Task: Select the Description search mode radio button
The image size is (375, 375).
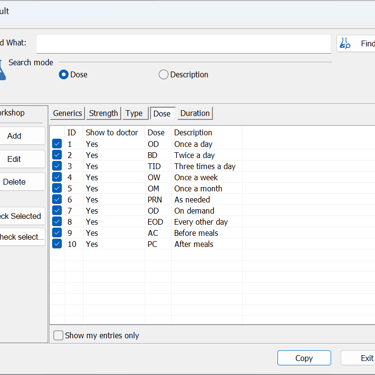Action: click(163, 75)
